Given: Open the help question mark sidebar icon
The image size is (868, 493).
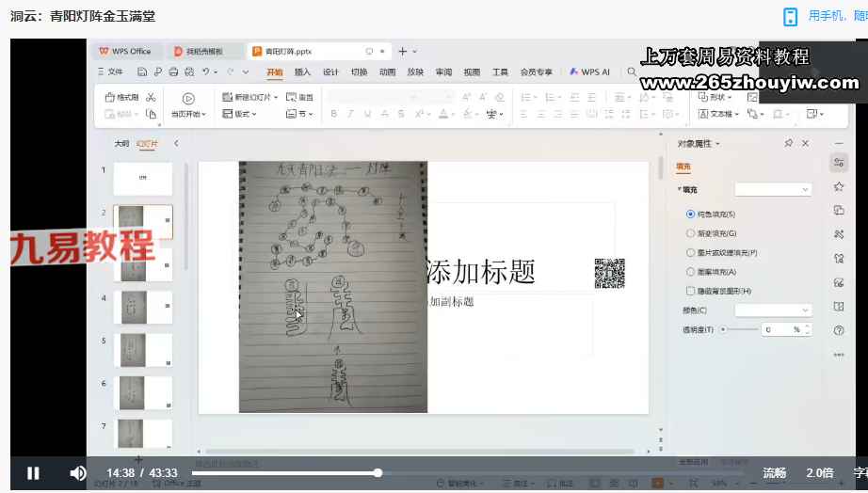Looking at the screenshot, I should 838,330.
